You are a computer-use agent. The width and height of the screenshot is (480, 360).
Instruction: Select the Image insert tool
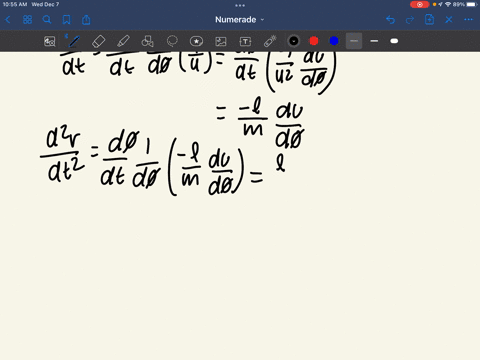pyautogui.click(x=221, y=41)
